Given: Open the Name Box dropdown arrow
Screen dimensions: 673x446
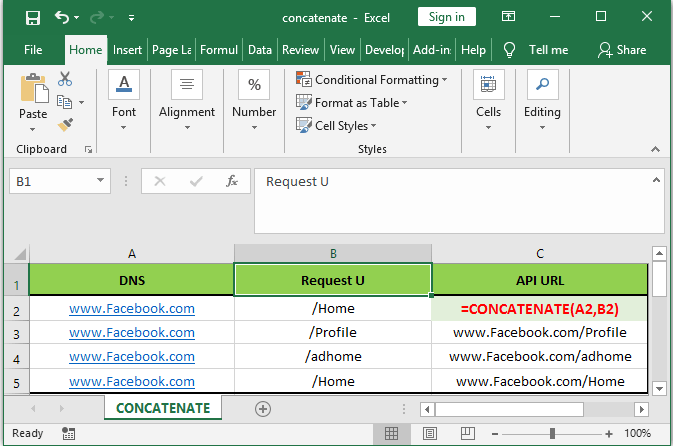Looking at the screenshot, I should (100, 180).
